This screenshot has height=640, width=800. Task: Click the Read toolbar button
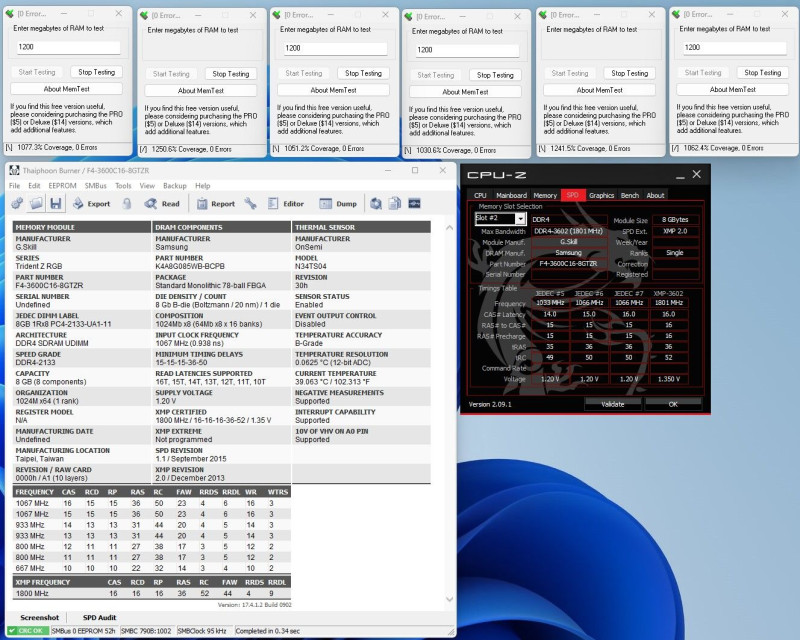click(x=162, y=204)
